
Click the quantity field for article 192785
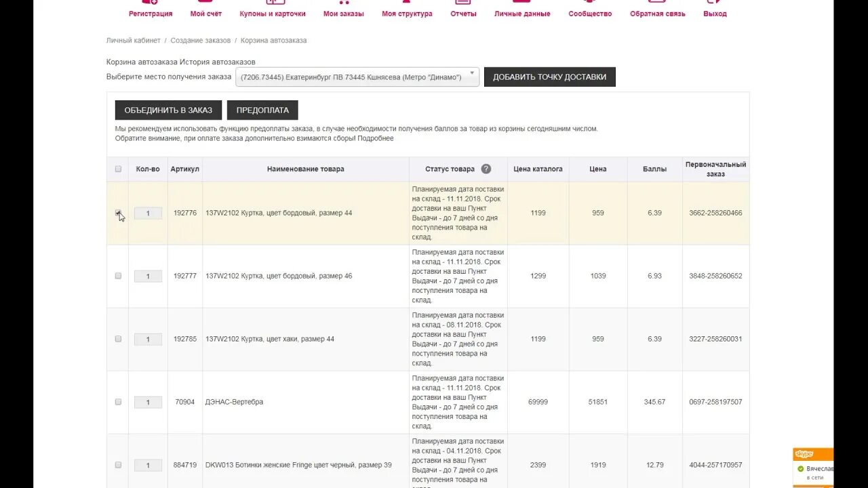click(148, 339)
